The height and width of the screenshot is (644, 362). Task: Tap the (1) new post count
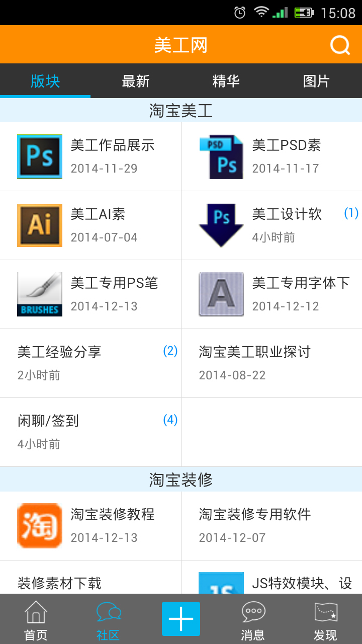[351, 213]
